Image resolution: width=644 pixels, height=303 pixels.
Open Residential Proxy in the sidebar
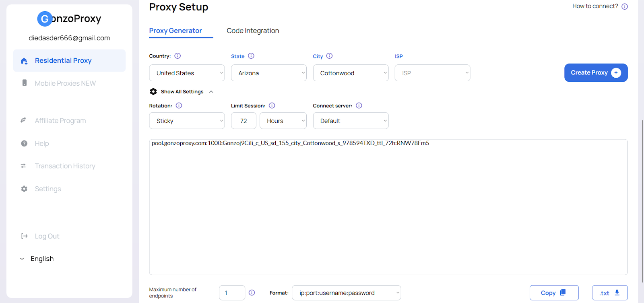(x=69, y=61)
